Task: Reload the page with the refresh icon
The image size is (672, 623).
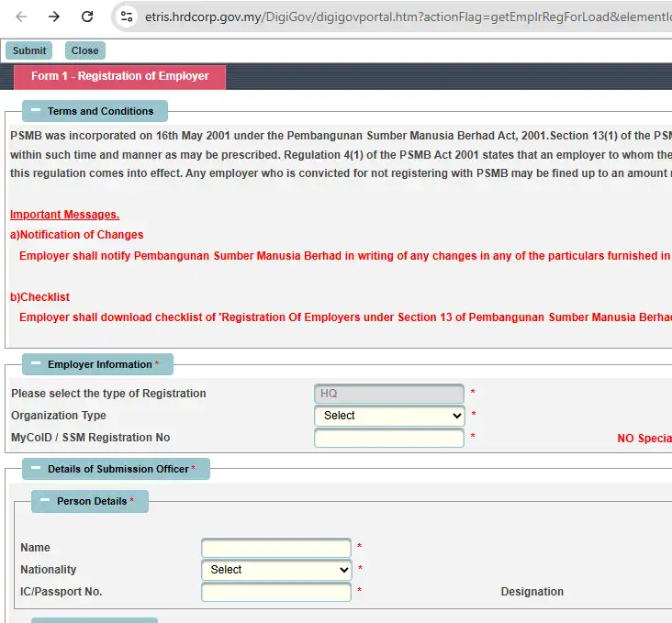Action: (x=87, y=17)
